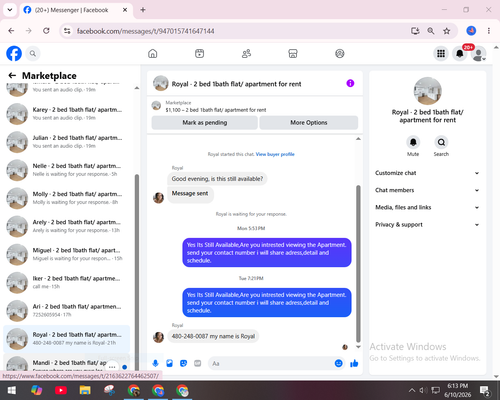The height and width of the screenshot is (400, 500).
Task: Choose a GIF with the GIF icon
Action: (x=198, y=363)
